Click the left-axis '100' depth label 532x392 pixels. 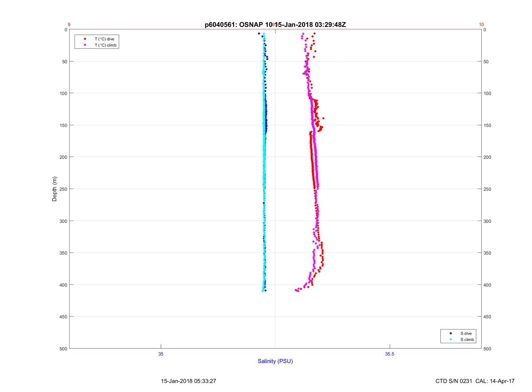(63, 93)
